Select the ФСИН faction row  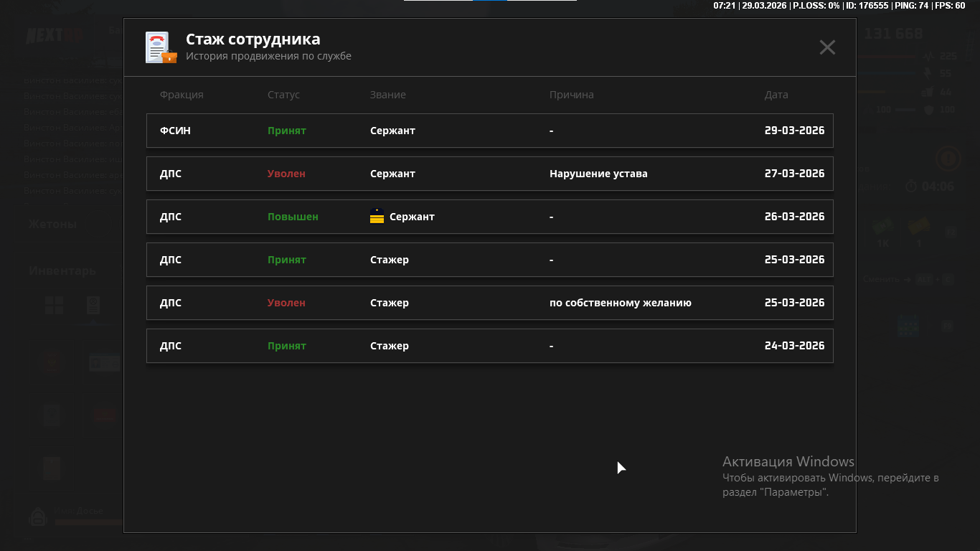tap(175, 131)
